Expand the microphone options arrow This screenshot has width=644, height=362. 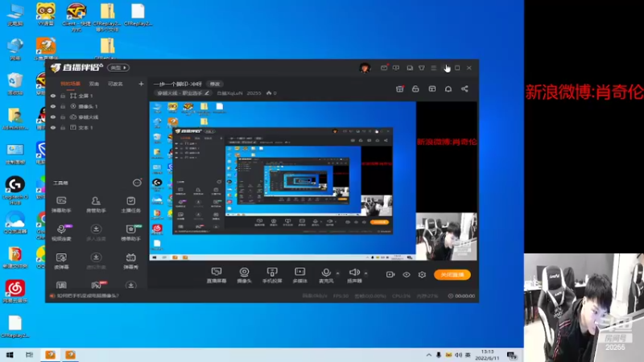337,274
